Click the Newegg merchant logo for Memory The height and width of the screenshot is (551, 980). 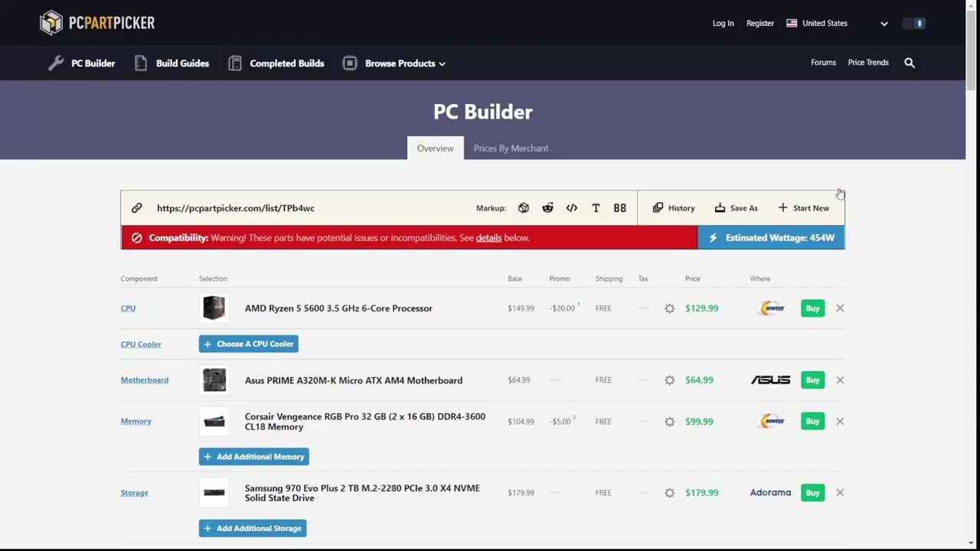point(772,422)
